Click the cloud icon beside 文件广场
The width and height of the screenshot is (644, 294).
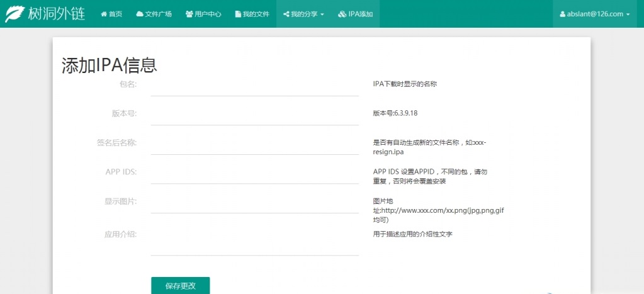pyautogui.click(x=140, y=14)
